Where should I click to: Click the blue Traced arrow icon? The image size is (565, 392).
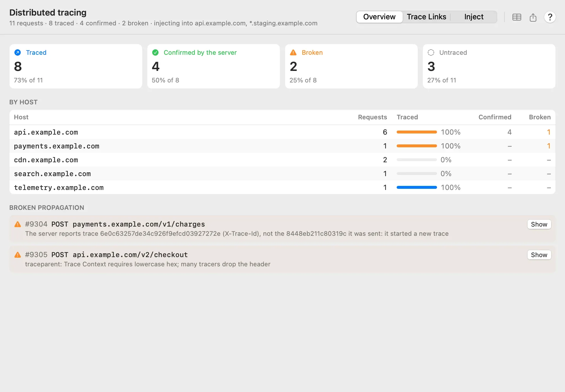pyautogui.click(x=18, y=52)
